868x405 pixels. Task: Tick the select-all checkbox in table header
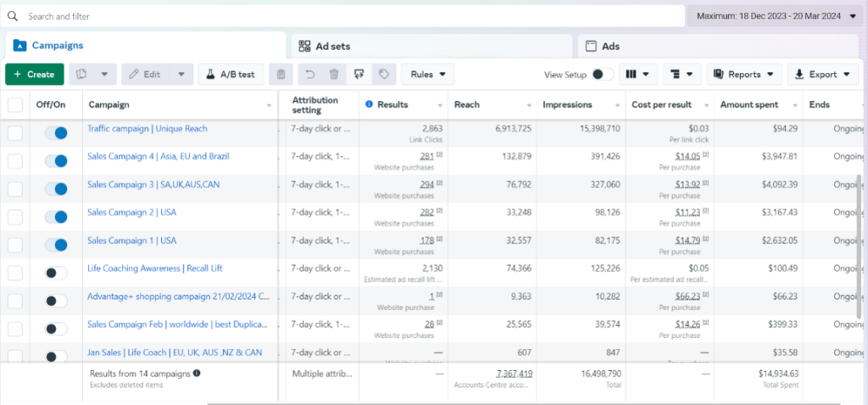coord(15,105)
